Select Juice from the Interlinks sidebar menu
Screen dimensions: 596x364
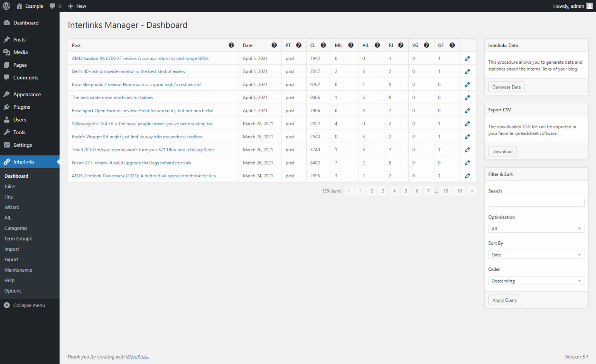pyautogui.click(x=9, y=186)
